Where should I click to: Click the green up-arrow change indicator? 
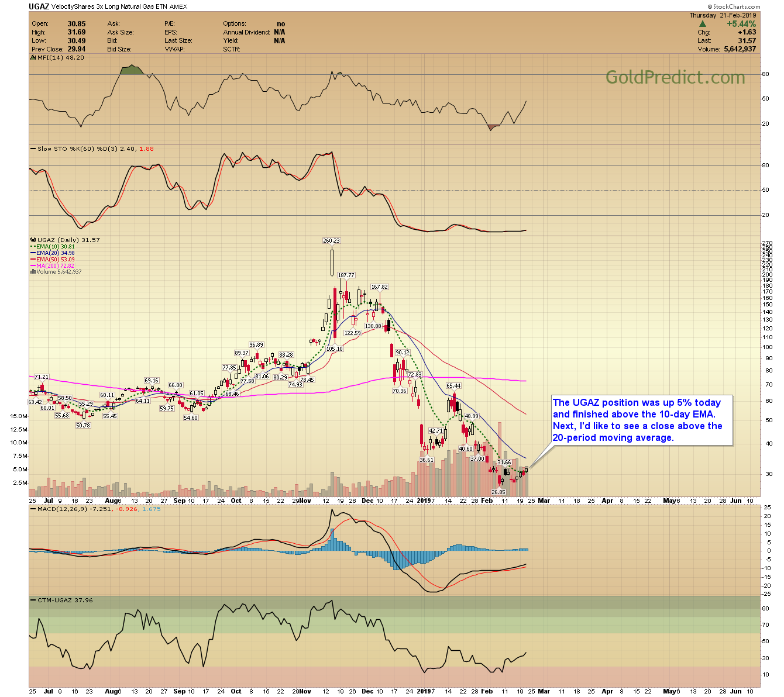click(x=703, y=24)
